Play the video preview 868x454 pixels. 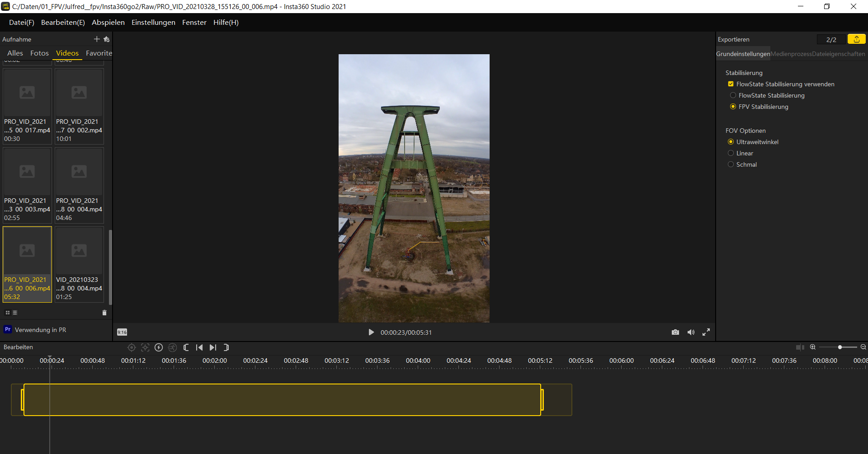pos(371,332)
